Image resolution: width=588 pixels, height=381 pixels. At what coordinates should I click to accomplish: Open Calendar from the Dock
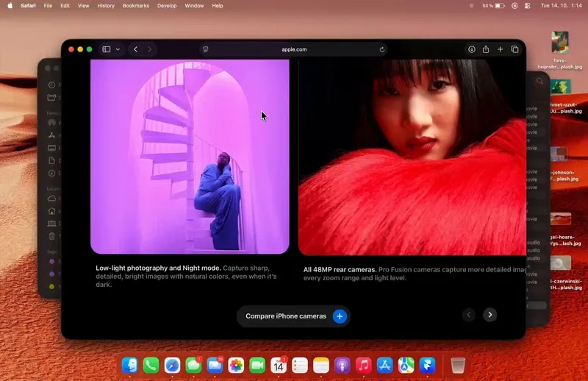pos(279,366)
